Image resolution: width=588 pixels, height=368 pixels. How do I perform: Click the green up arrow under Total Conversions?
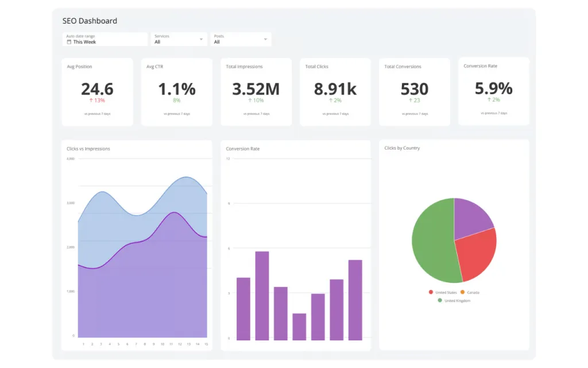click(410, 101)
